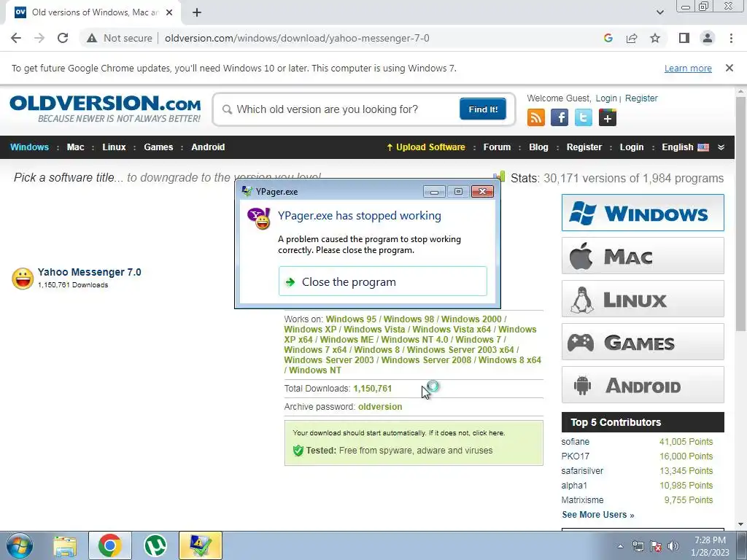This screenshot has width=747, height=560.
Task: Click contributor alpha1
Action: point(574,485)
